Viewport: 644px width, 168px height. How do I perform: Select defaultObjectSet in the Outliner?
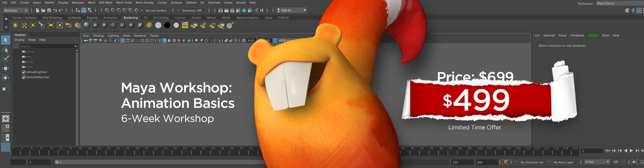point(38,77)
